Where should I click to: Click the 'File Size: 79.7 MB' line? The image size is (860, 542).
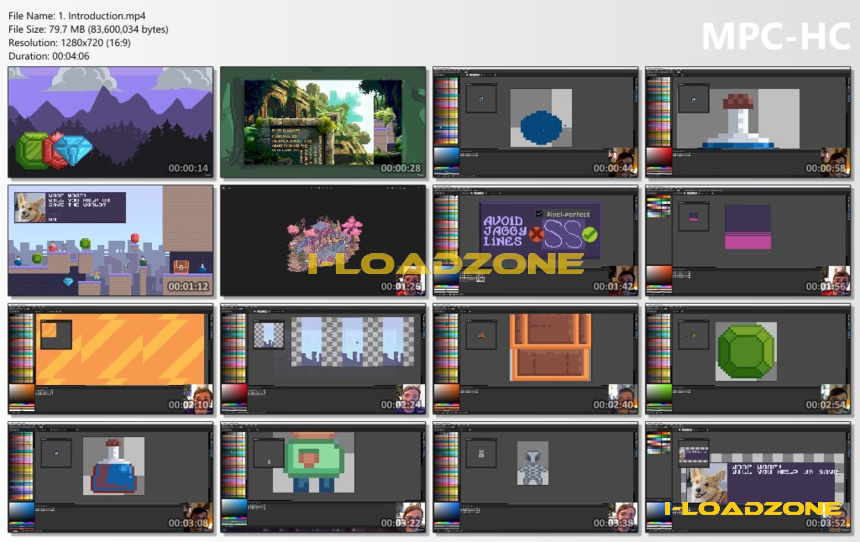click(x=88, y=29)
